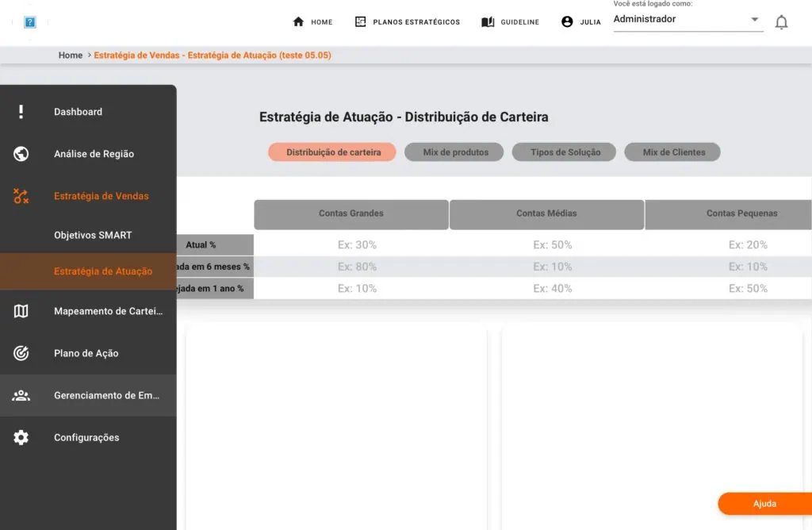
Task: Open Objetivos SMART submenu item
Action: click(88, 235)
